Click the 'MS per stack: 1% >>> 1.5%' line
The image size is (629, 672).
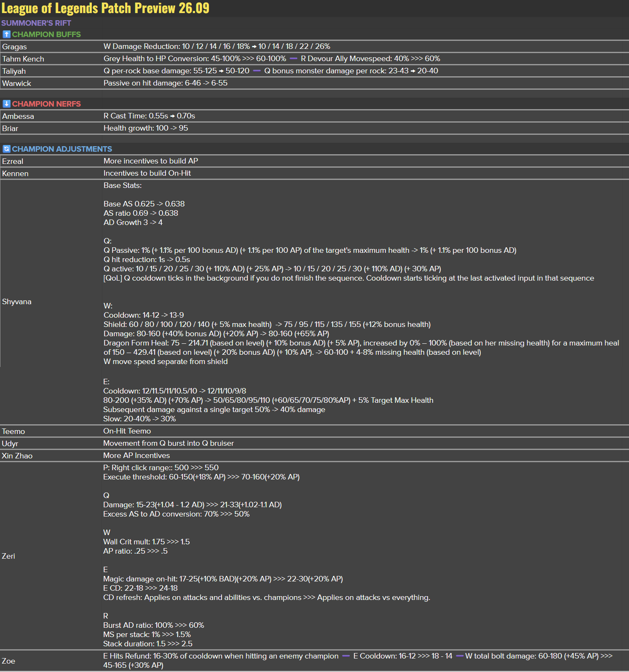(147, 635)
